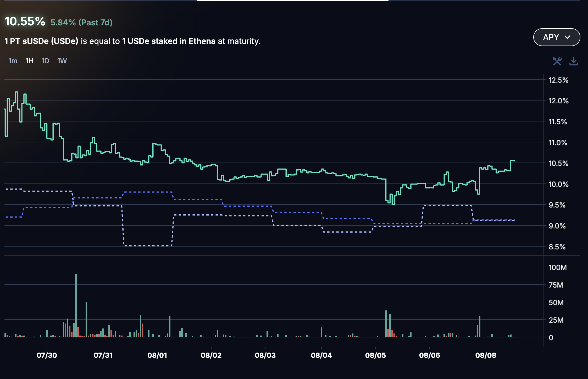Click the 5.84% (Past 7d) text
Image resolution: width=588 pixels, height=379 pixels.
[x=81, y=23]
